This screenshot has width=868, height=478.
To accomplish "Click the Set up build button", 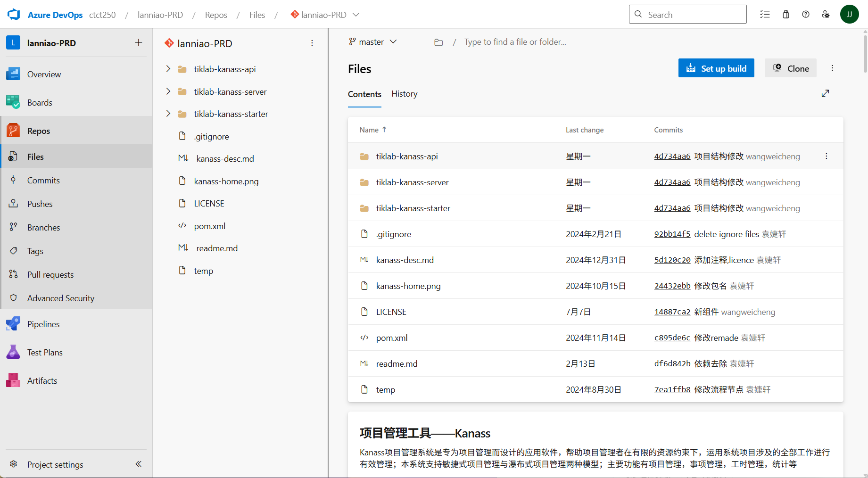I will click(x=716, y=68).
